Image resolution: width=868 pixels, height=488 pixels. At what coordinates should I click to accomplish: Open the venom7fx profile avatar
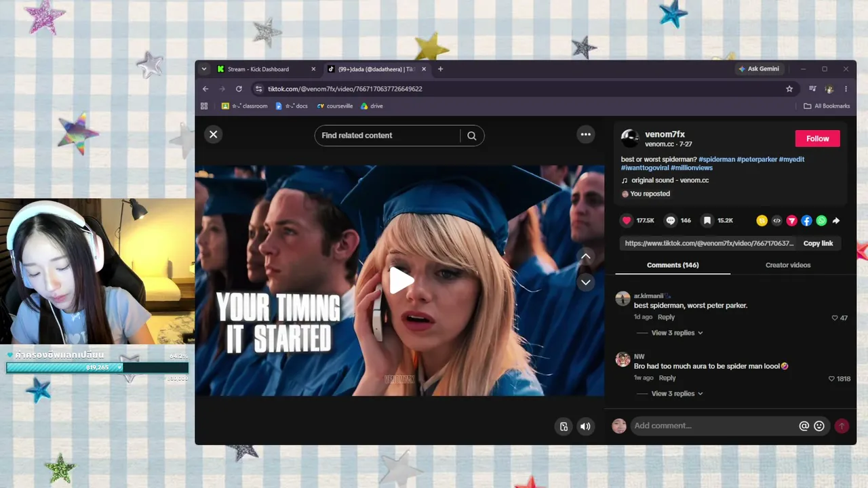coord(630,138)
